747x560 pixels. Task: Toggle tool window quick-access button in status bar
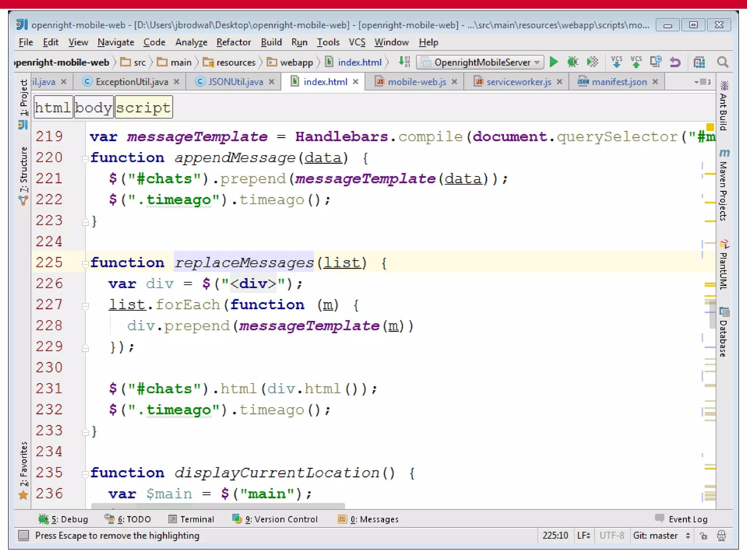click(x=24, y=535)
